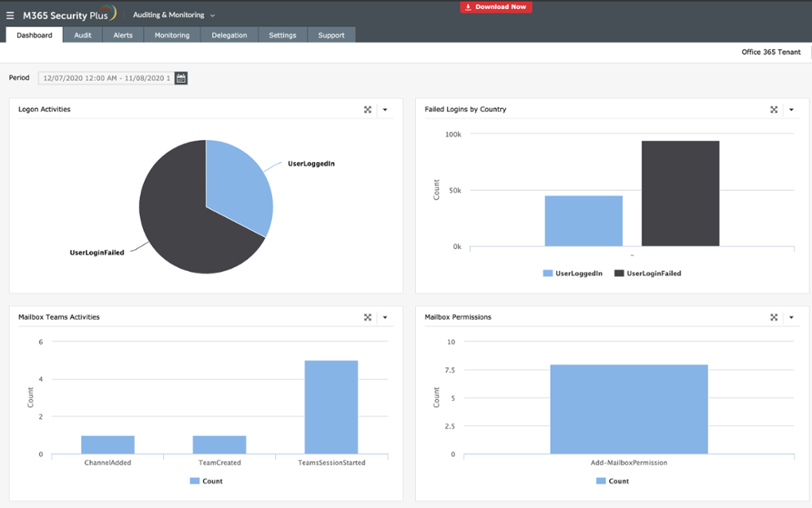Open the hamburger navigation menu
Image resolution: width=812 pixels, height=508 pixels.
click(11, 15)
